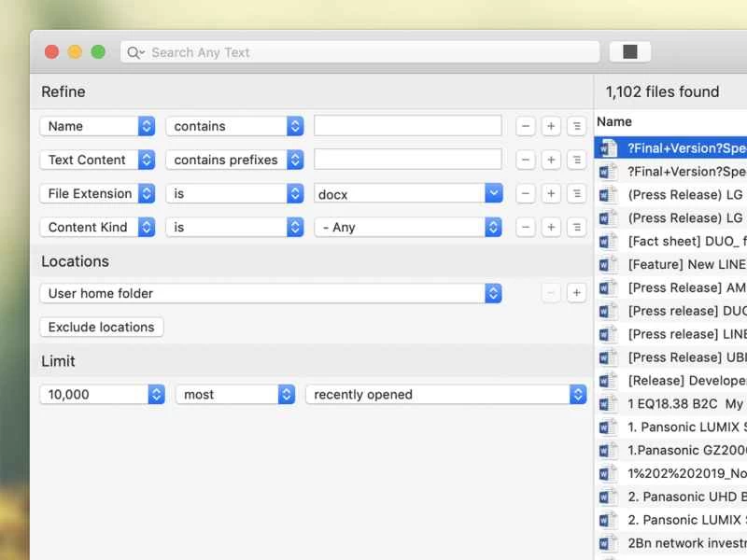Click the Name column header in results

(x=614, y=121)
